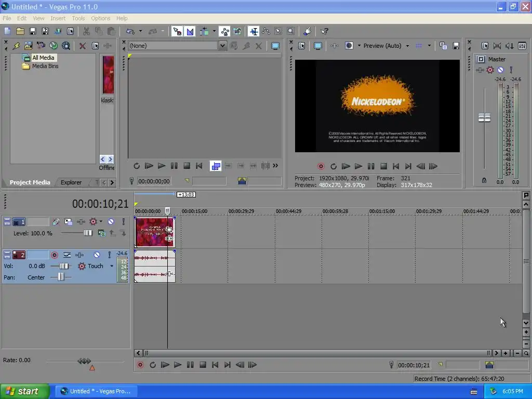Open Split Screen View icon in preview
The width and height of the screenshot is (532, 399).
[x=349, y=46]
